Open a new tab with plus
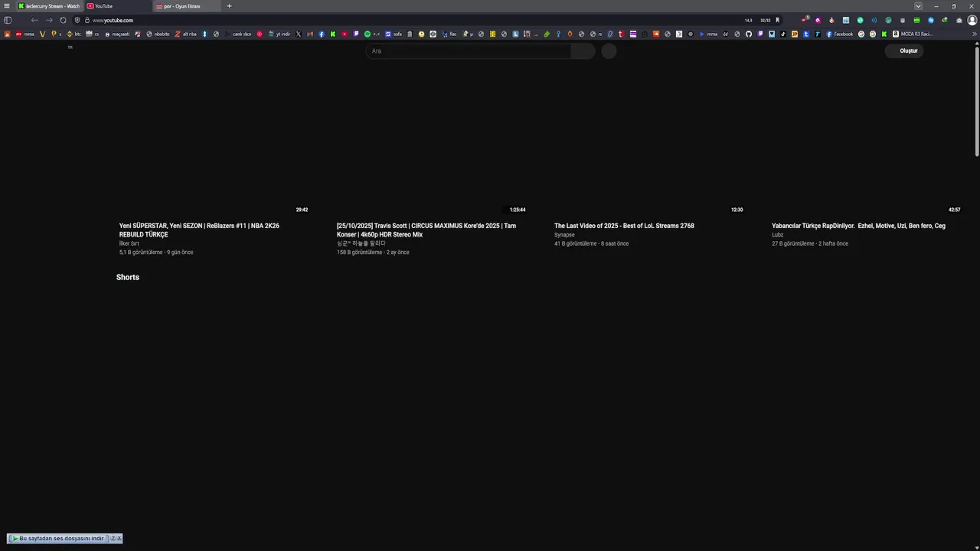 [229, 6]
